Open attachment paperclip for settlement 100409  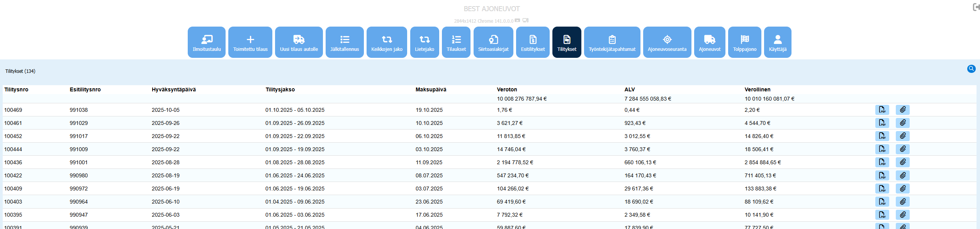[902, 189]
